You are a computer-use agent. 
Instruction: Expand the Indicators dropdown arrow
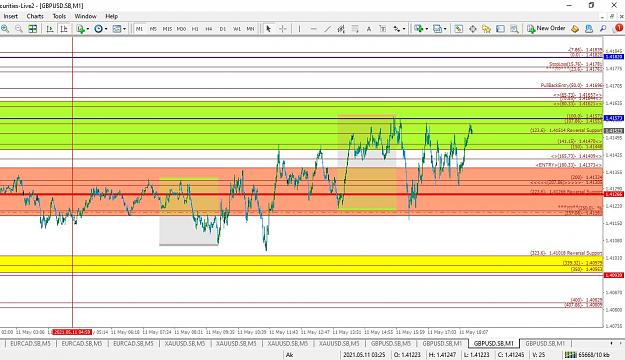click(88, 29)
